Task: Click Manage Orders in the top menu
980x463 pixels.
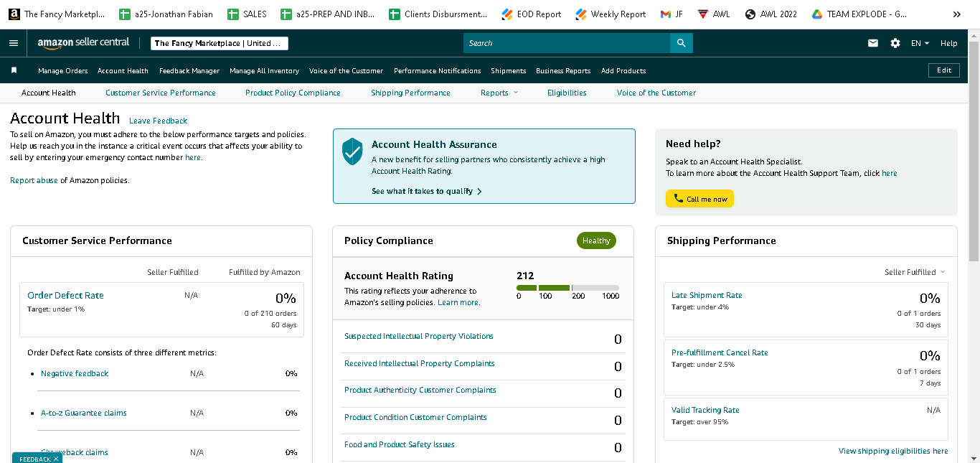Action: click(63, 70)
